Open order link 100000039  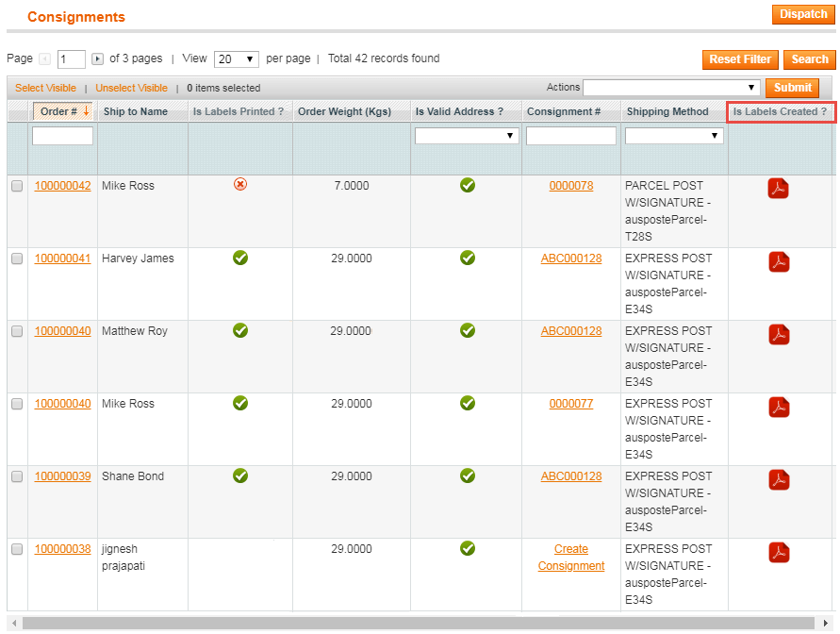click(x=62, y=475)
